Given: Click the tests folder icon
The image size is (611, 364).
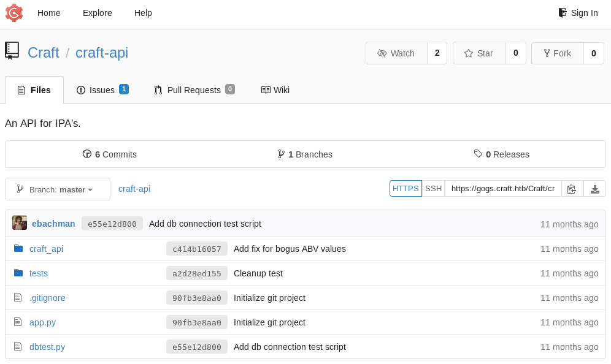Looking at the screenshot, I should tap(18, 273).
